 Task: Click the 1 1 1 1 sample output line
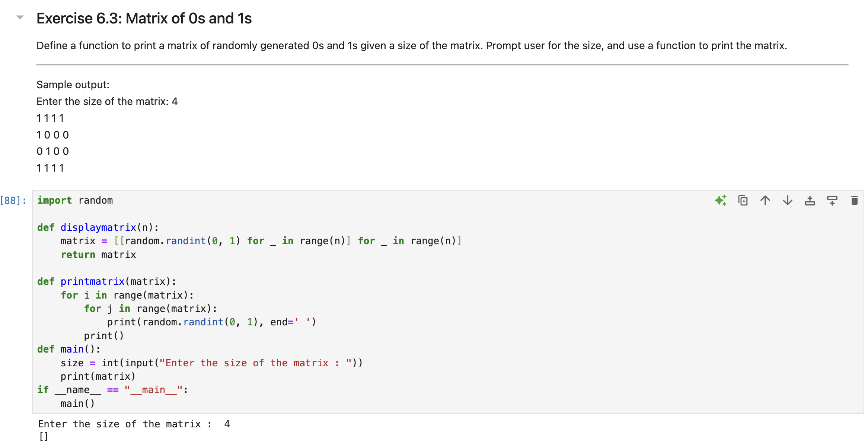(x=50, y=118)
